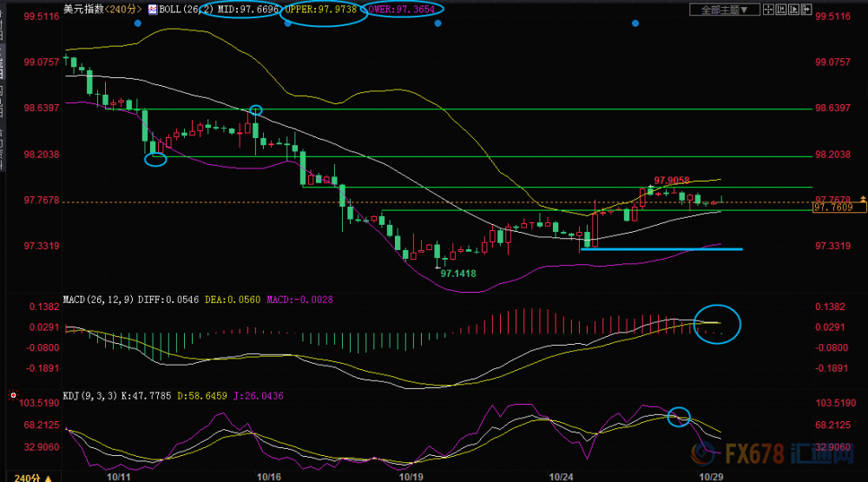Click the 10/19 date on time axis
This screenshot has height=482, width=868.
(x=411, y=477)
